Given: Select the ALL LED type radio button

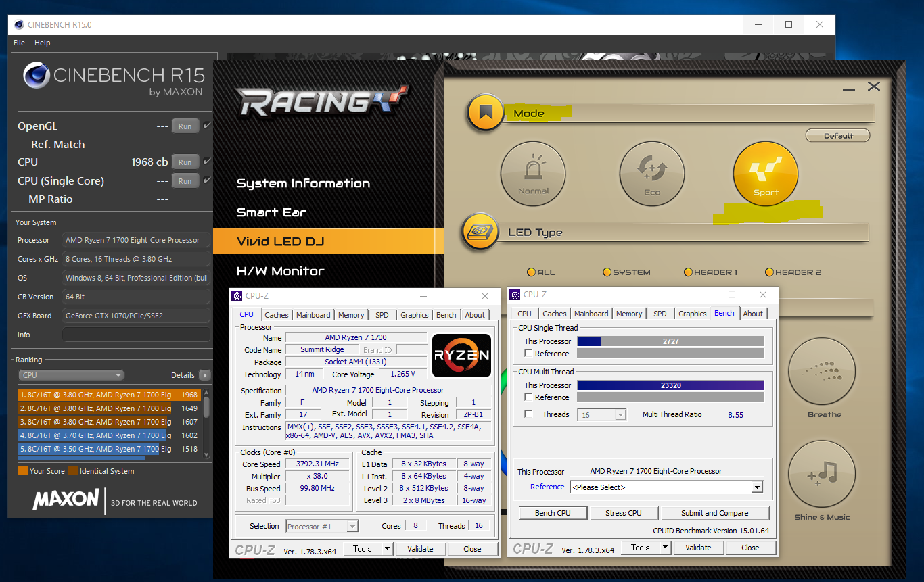Looking at the screenshot, I should point(532,272).
